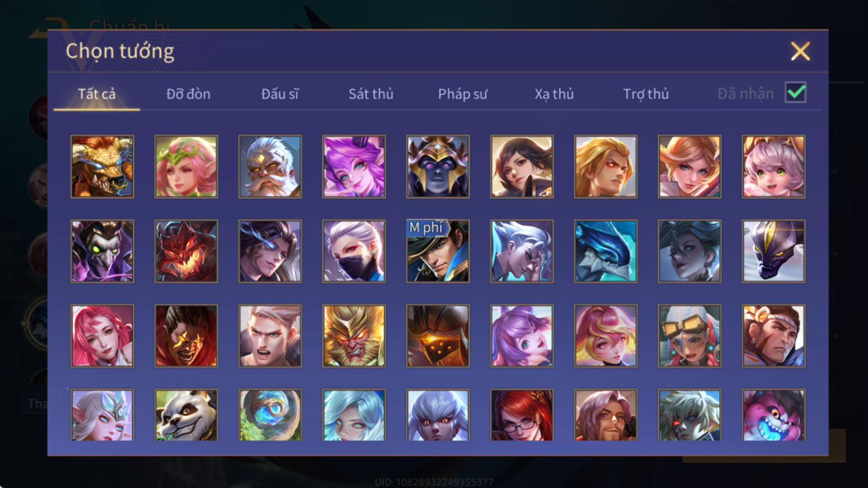Select the red-haired glasses woman hero
The height and width of the screenshot is (488, 868).
pos(522,415)
